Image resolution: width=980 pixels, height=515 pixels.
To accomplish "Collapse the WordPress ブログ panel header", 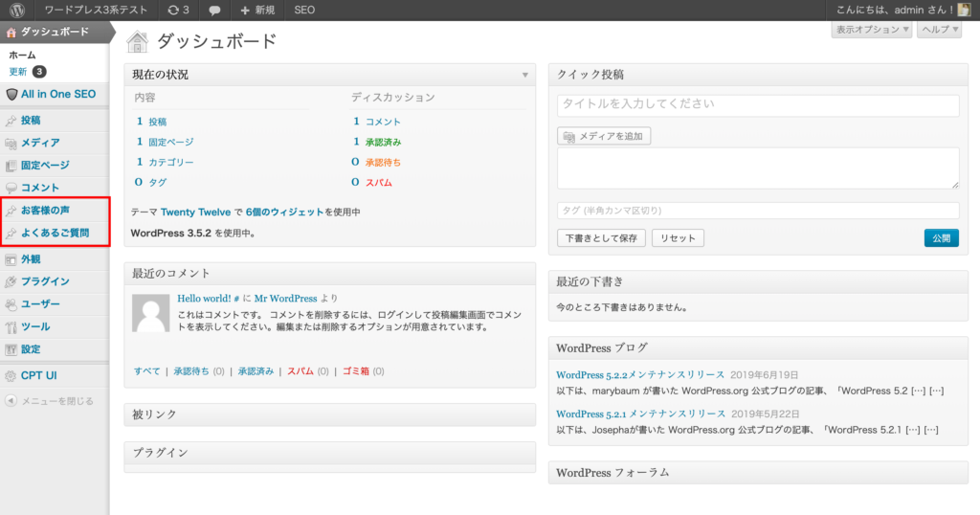I will point(758,348).
